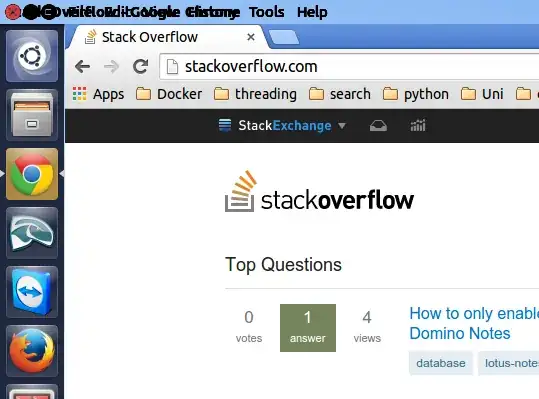Viewport: 539px width, 399px height.
Task: Click the browser back arrow
Action: coord(82,66)
